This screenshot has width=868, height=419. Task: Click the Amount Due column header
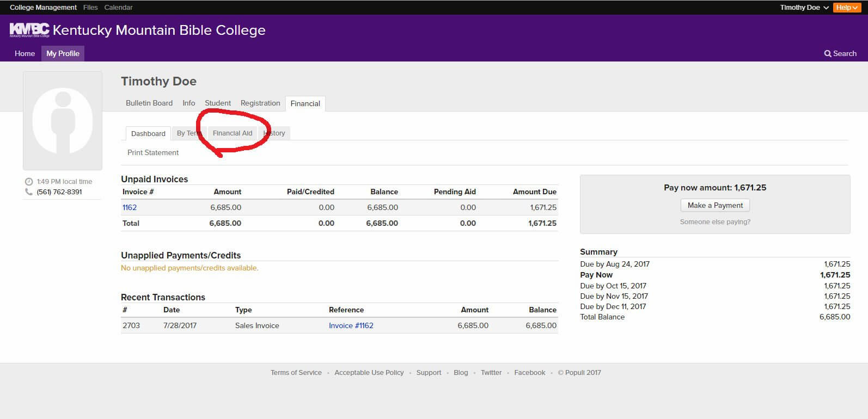click(535, 192)
